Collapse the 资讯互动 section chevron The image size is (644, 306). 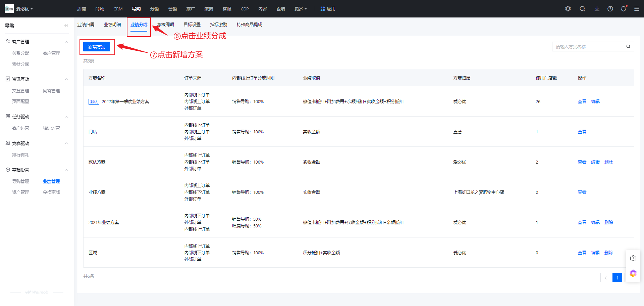coord(66,79)
